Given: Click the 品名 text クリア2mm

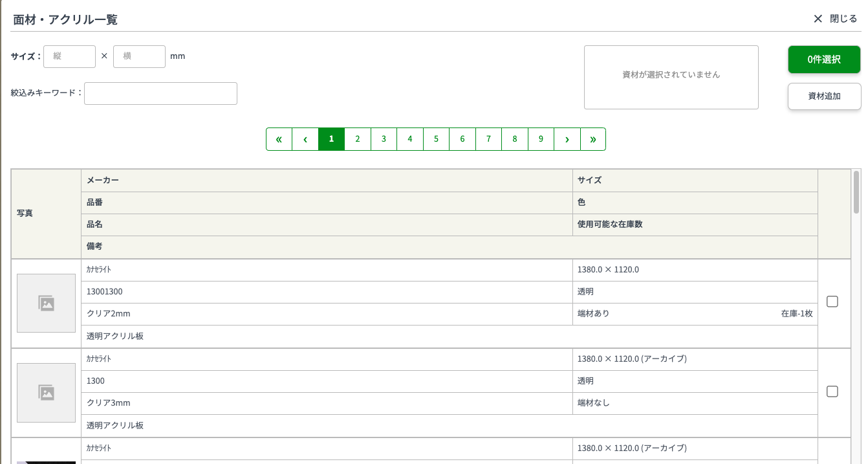Looking at the screenshot, I should 109,314.
